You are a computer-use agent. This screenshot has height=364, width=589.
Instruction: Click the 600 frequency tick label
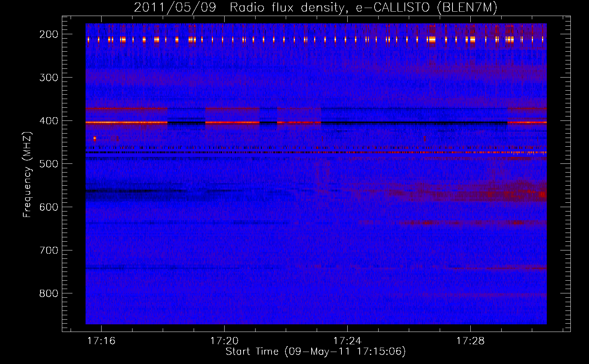pos(49,207)
